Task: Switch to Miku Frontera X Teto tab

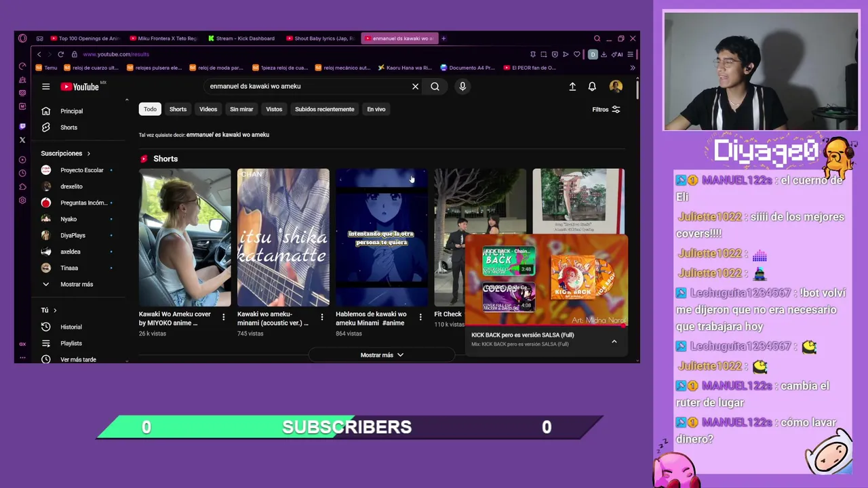Action: click(163, 39)
